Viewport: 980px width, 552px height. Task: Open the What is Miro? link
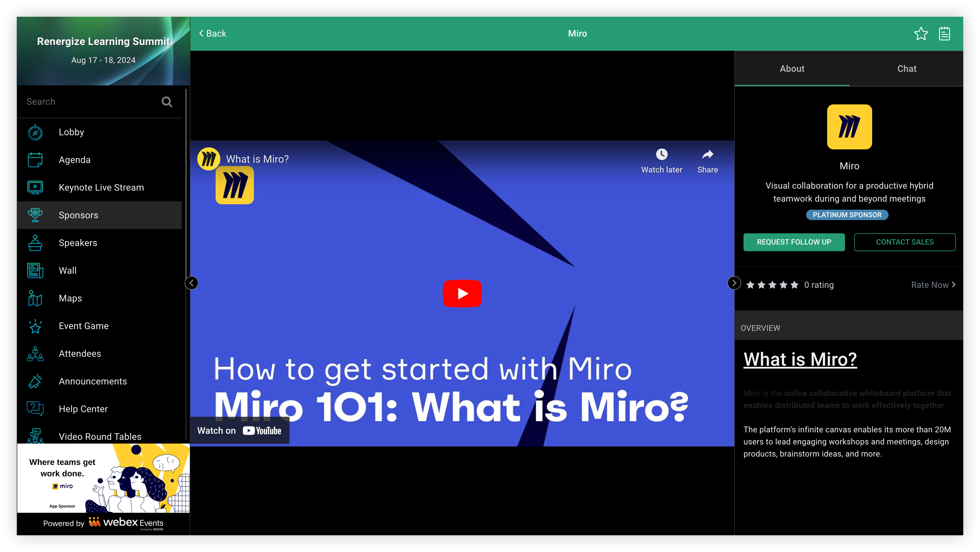point(800,359)
